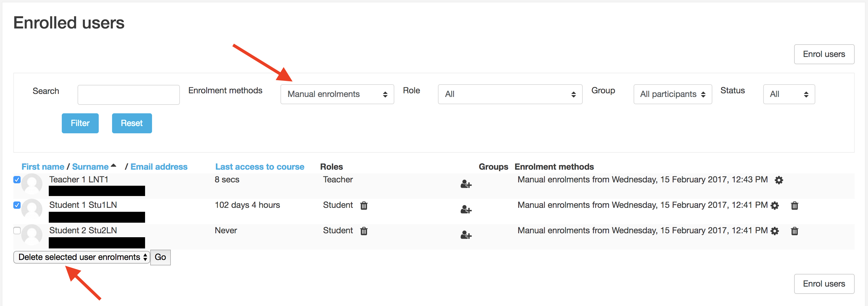
Task: Open the Delete selected user enrolments dropdown
Action: (x=81, y=257)
